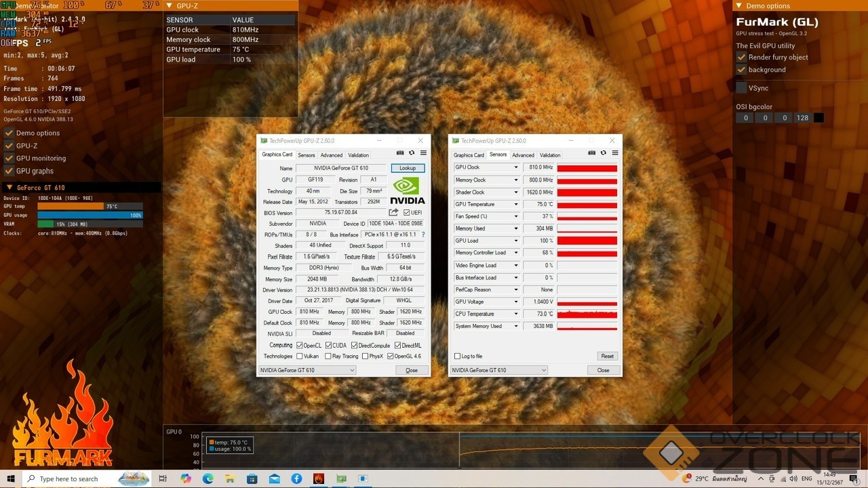Click the Reset button in Sensors window
Viewport: 868px width, 488px height.
[607, 356]
